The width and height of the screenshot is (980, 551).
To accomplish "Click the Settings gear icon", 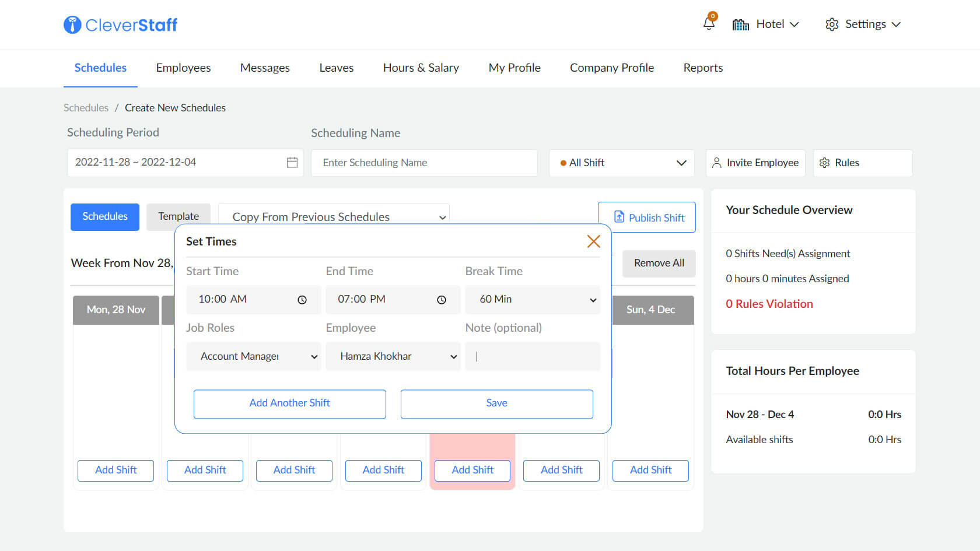I will pos(832,24).
